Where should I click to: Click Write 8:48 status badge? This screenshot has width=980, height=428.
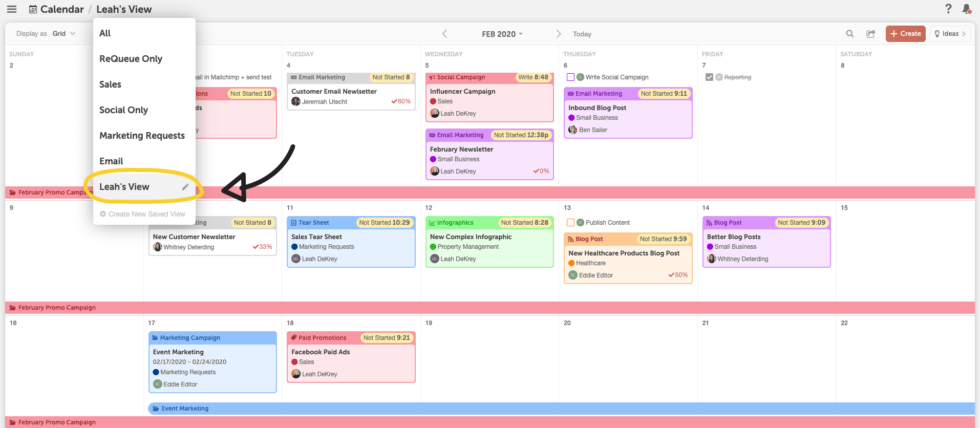pyautogui.click(x=533, y=77)
